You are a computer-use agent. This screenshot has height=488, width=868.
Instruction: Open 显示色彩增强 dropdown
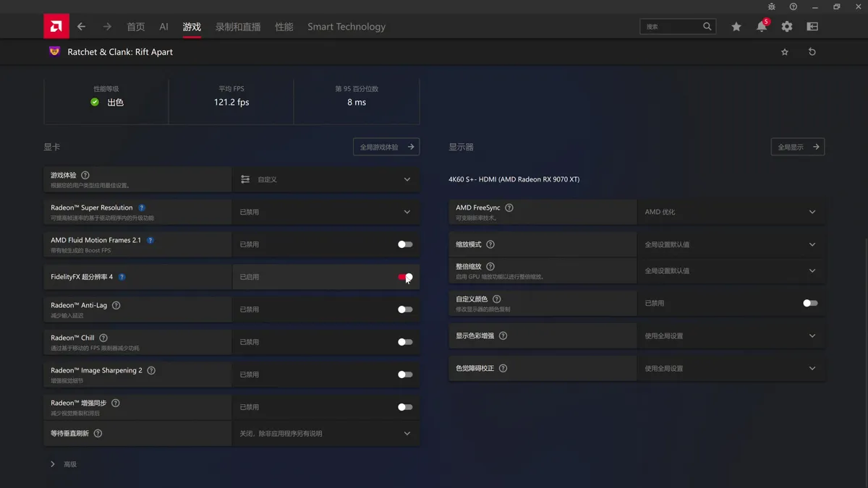point(731,335)
